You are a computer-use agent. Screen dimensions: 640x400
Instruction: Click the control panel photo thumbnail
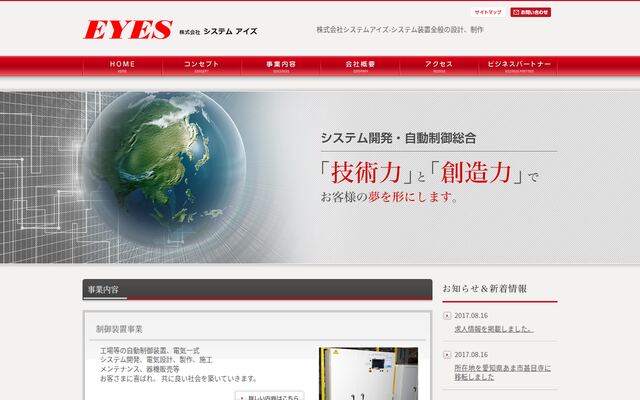click(x=369, y=373)
